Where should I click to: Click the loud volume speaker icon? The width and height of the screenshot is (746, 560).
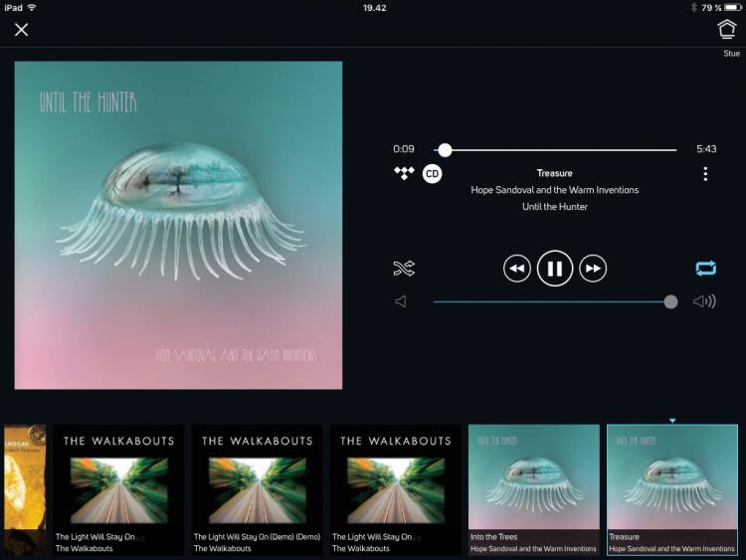pyautogui.click(x=704, y=301)
